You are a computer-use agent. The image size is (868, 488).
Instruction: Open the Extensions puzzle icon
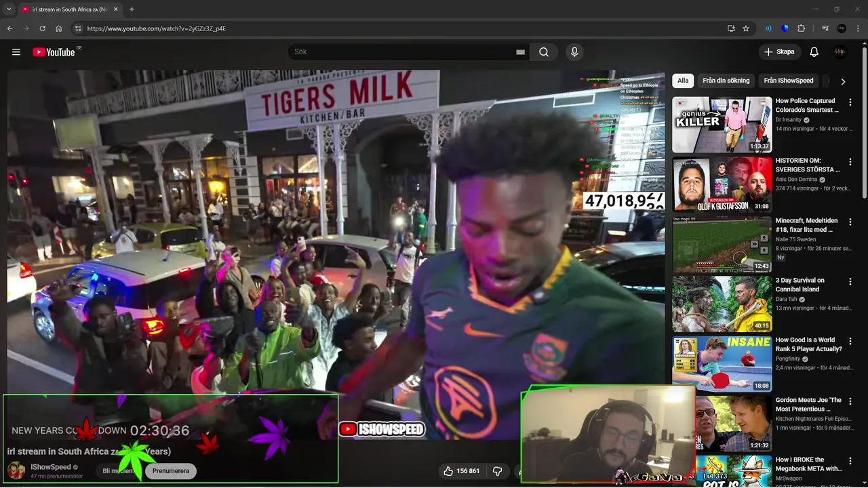click(x=801, y=28)
